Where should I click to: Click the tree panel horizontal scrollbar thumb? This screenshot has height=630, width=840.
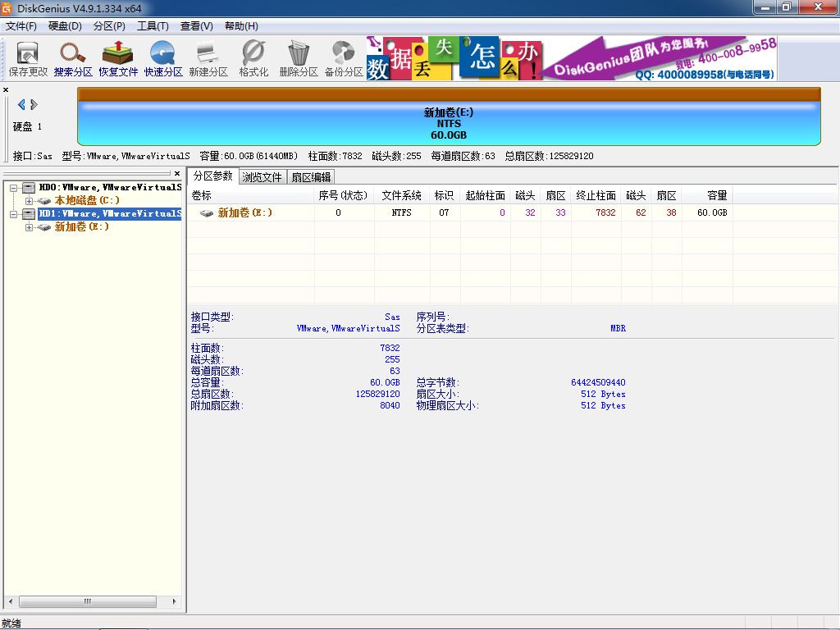click(88, 601)
